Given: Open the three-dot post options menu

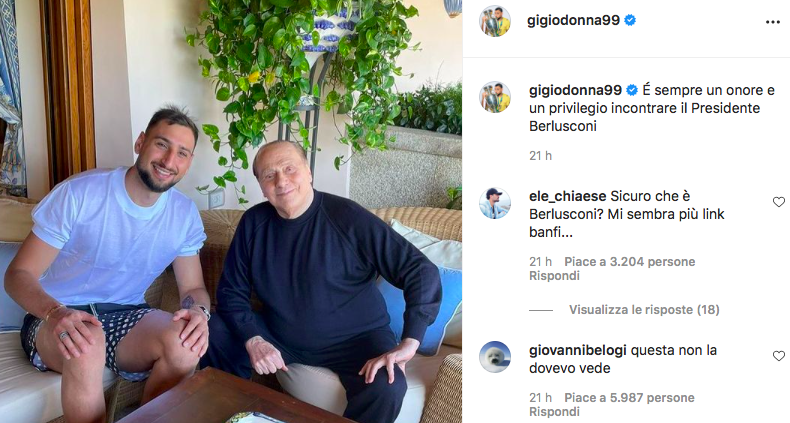Looking at the screenshot, I should pyautogui.click(x=772, y=22).
